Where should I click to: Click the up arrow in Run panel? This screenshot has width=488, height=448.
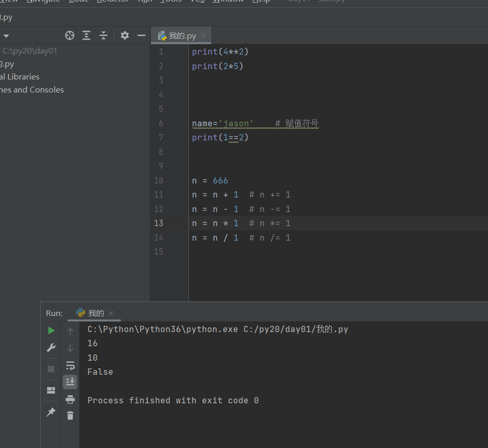click(x=70, y=332)
